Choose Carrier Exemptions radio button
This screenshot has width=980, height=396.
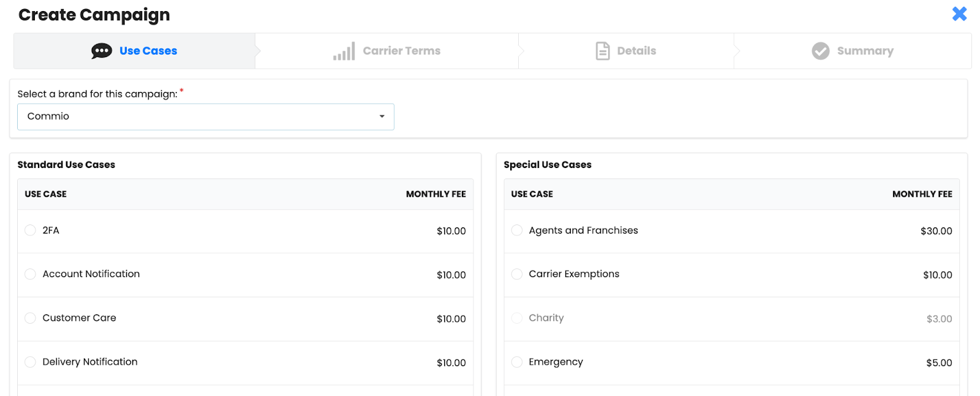(x=517, y=274)
